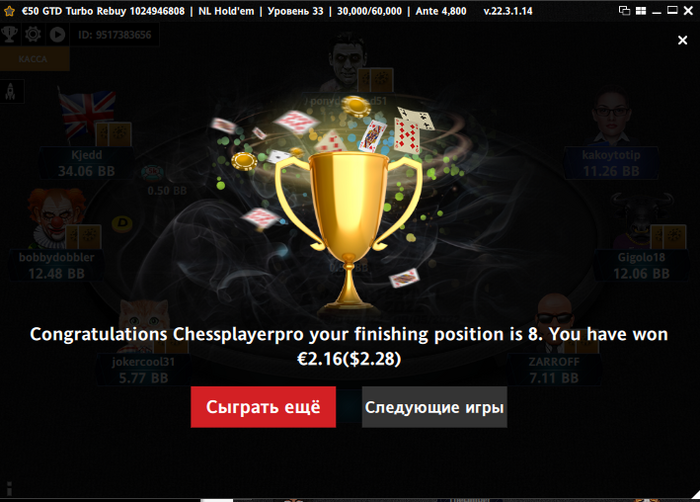
Task: Click the golden trophy image
Action: [x=349, y=230]
